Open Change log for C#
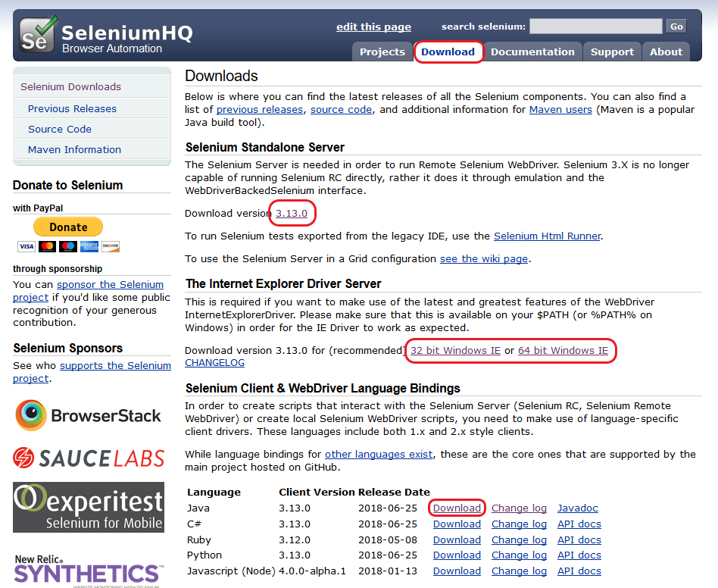The image size is (718, 588). pyautogui.click(x=519, y=524)
